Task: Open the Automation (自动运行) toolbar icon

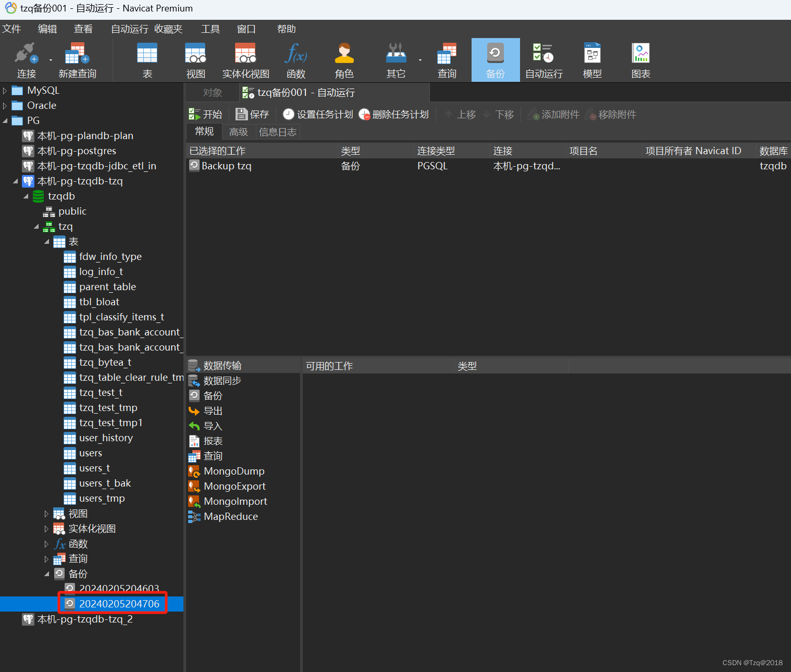Action: 543,60
